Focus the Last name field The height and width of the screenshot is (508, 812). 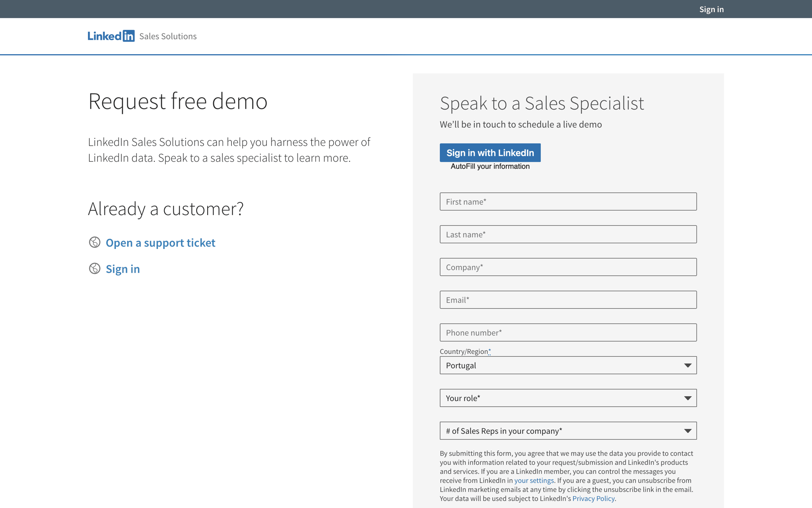tap(568, 234)
